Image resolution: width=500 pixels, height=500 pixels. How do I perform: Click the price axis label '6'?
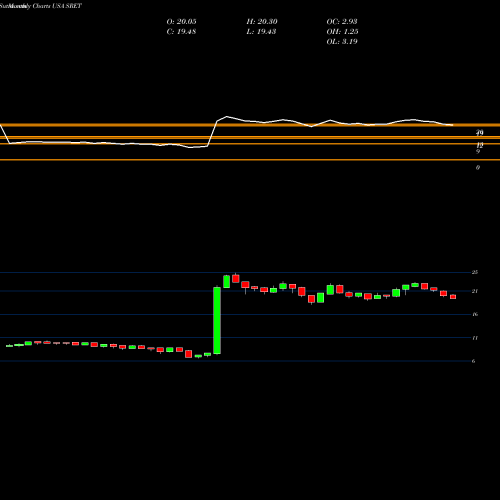[473, 361]
